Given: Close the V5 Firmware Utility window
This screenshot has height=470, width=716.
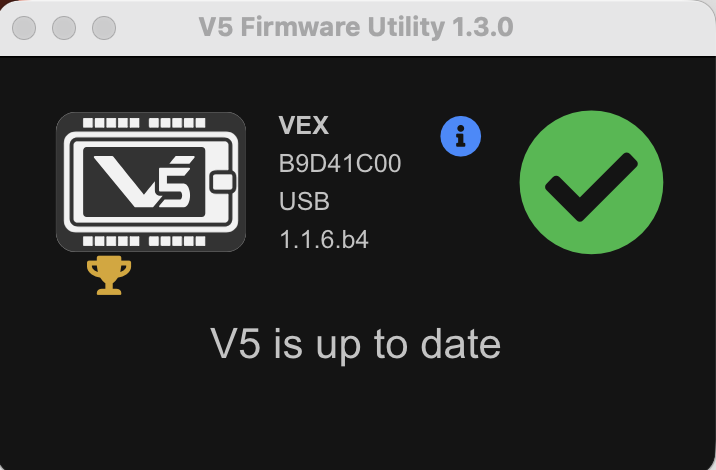Looking at the screenshot, I should (24, 28).
